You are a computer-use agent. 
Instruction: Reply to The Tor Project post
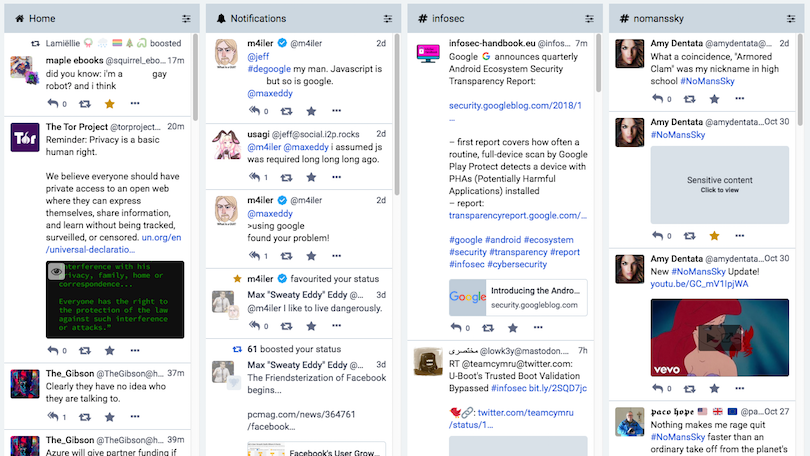coord(53,350)
